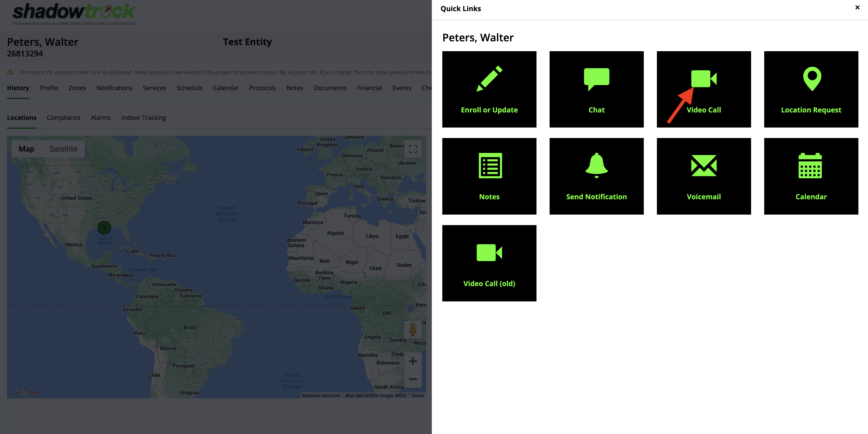
Task: Open the Calendar grid icon tile
Action: tap(810, 166)
